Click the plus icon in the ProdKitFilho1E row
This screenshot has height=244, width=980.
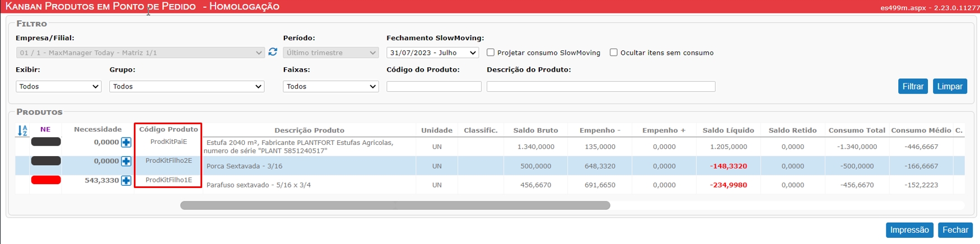[126, 180]
